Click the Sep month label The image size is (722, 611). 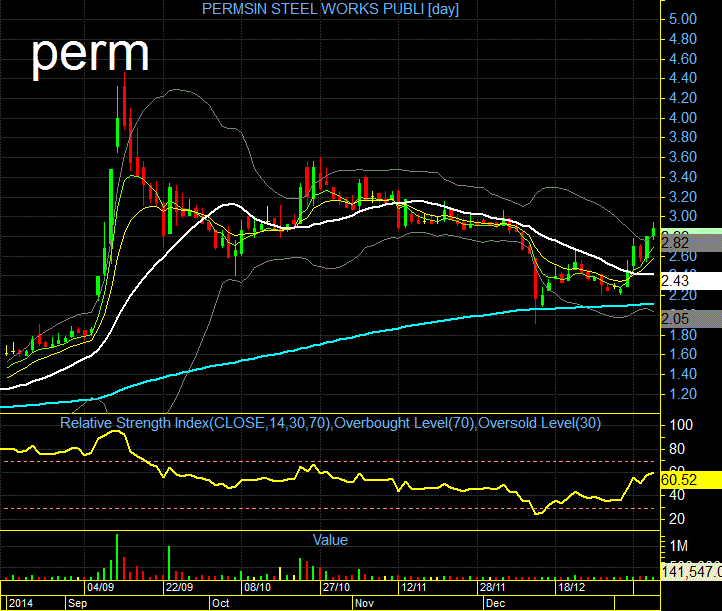coord(77,603)
